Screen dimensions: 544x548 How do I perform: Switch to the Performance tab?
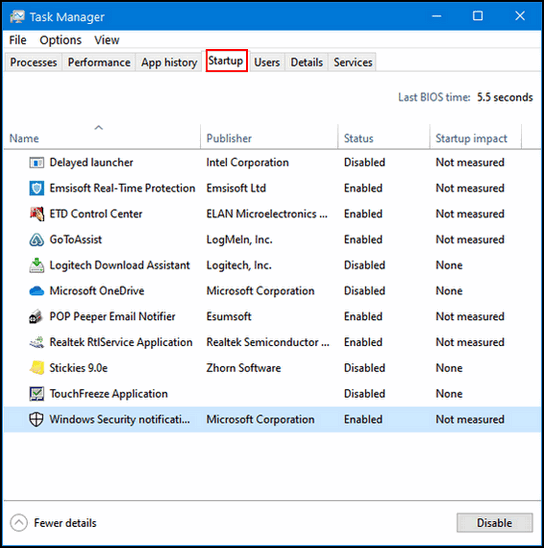click(x=99, y=62)
